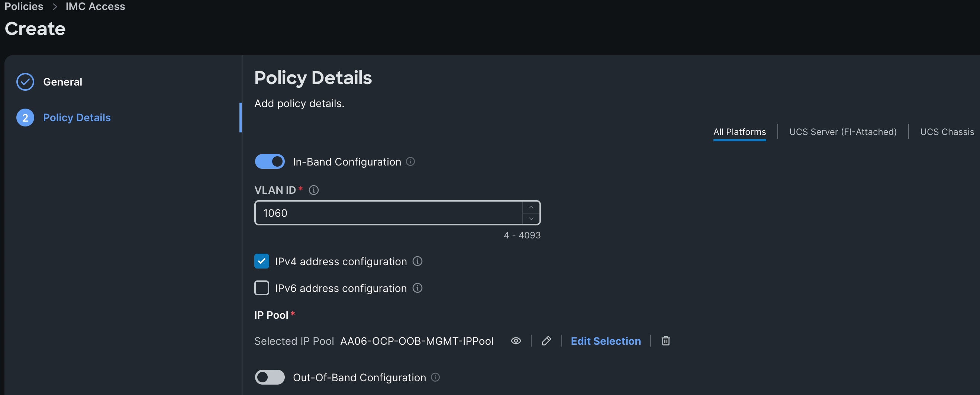Go to Policies in the breadcrumb

23,6
